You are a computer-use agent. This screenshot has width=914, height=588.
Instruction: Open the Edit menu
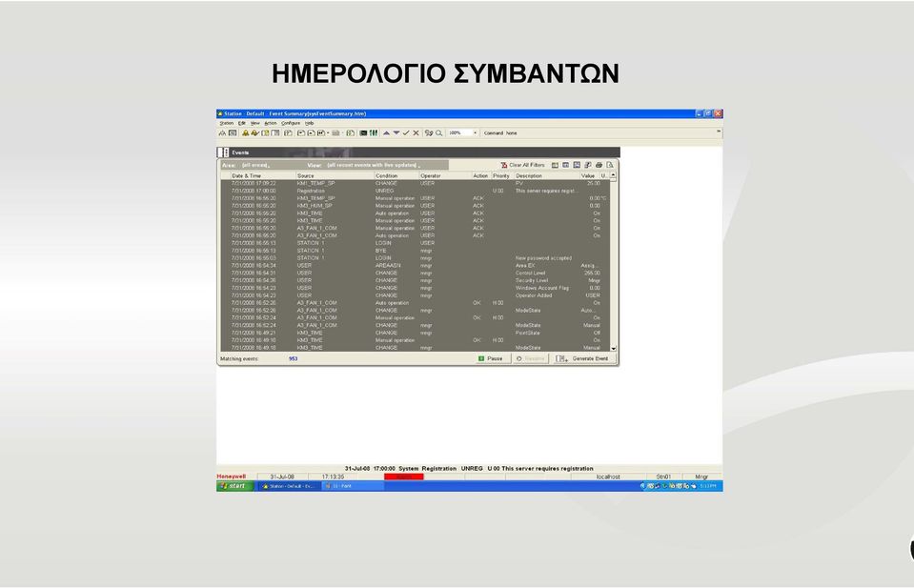point(242,124)
